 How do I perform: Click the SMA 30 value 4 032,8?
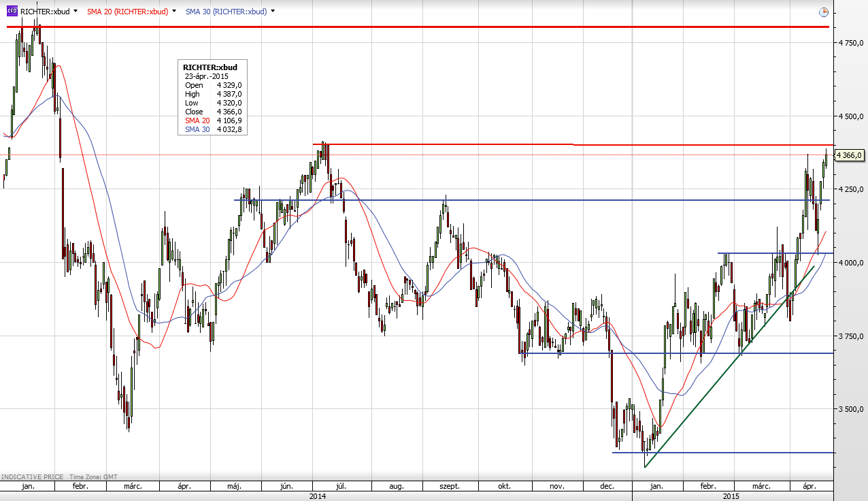tap(229, 129)
